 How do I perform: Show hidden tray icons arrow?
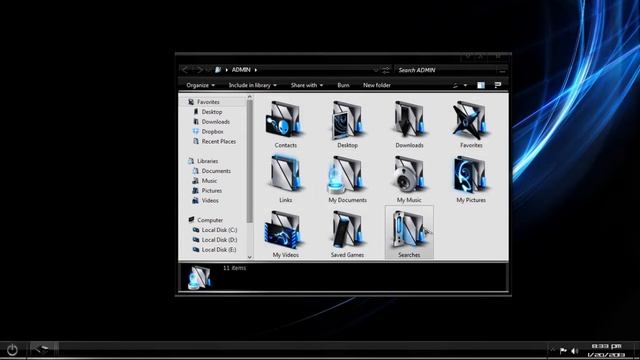pyautogui.click(x=553, y=350)
